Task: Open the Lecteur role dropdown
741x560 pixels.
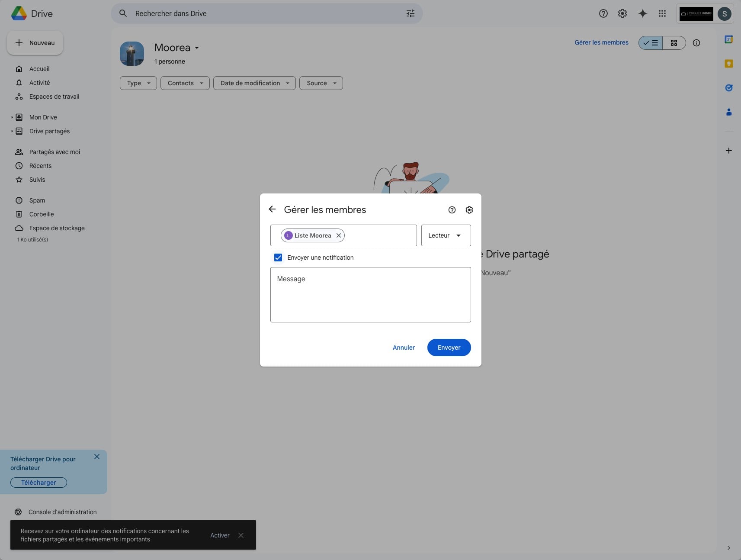Action: 446,235
